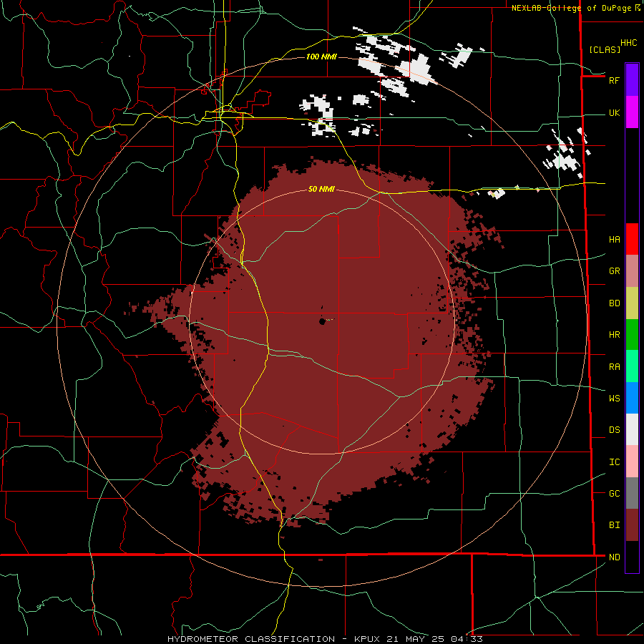
Task: Click the GC gray legend swatch
Action: point(632,493)
